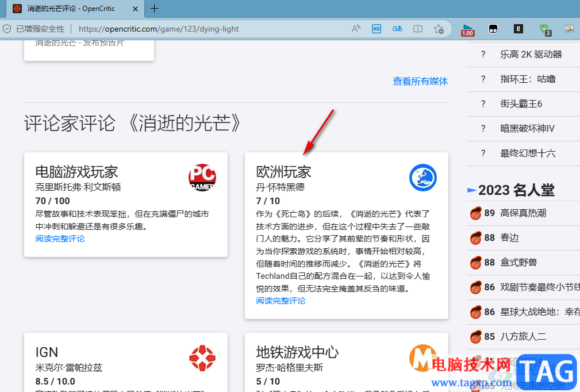Click the 查看所有媒体 link
Screen dimensions: 580x392
click(x=420, y=81)
